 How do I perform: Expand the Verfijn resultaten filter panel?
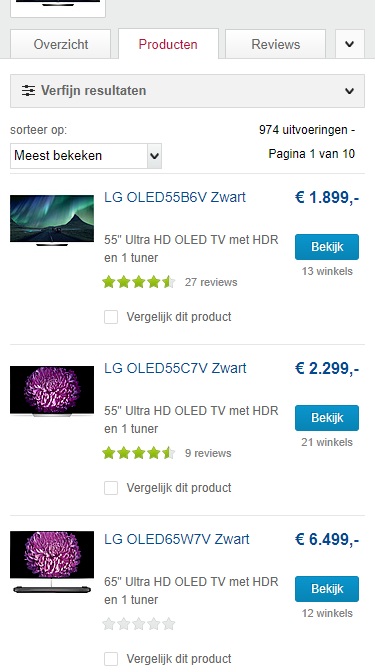pyautogui.click(x=188, y=91)
